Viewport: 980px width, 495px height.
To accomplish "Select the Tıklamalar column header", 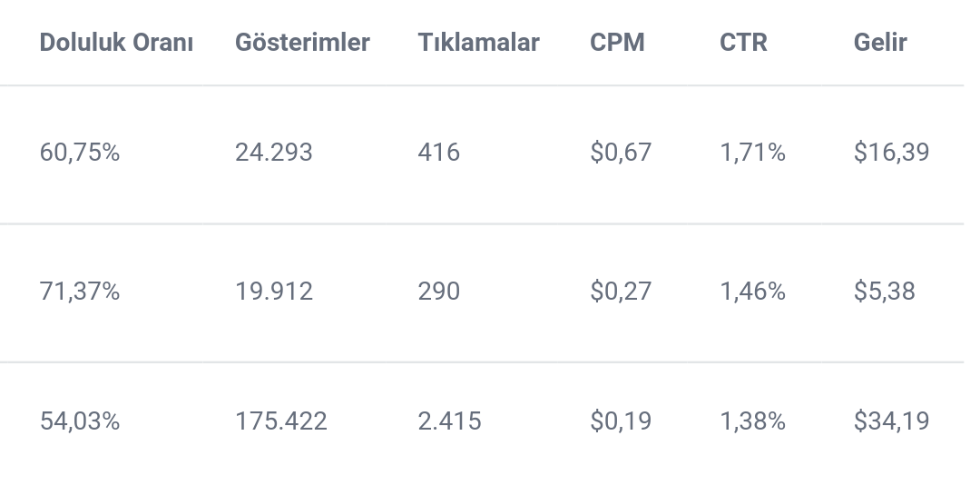I will [x=479, y=43].
